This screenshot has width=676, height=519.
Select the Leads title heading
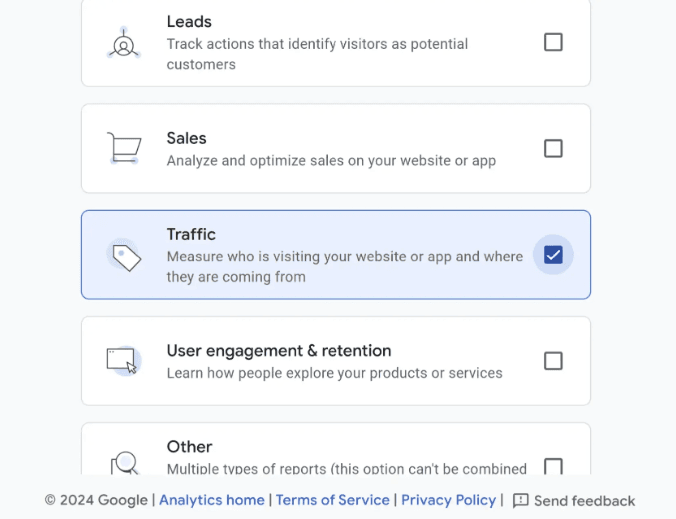coord(189,22)
